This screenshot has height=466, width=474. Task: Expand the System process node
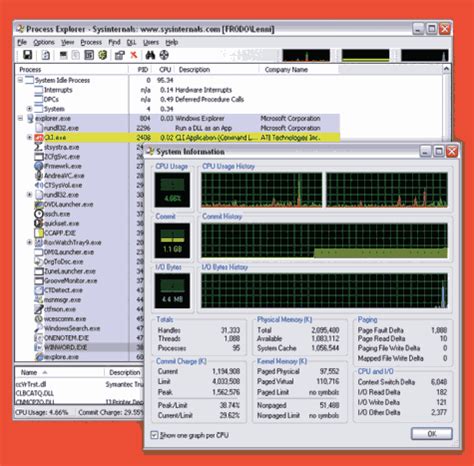[29, 109]
